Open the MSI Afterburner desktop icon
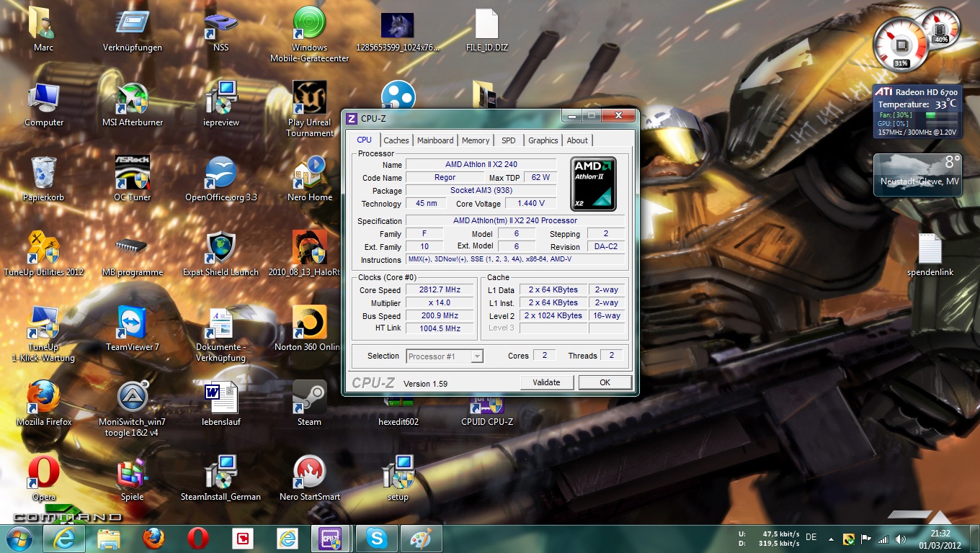The width and height of the screenshot is (980, 553). [x=132, y=99]
